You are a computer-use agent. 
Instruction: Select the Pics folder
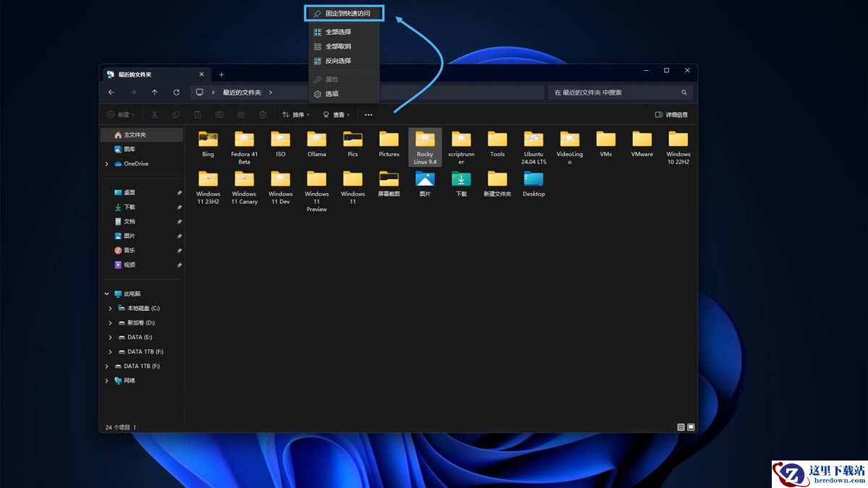tap(353, 144)
